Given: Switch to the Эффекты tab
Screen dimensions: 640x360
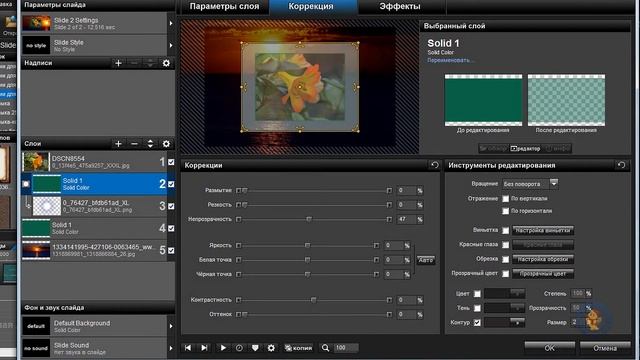Looking at the screenshot, I should (400, 7).
